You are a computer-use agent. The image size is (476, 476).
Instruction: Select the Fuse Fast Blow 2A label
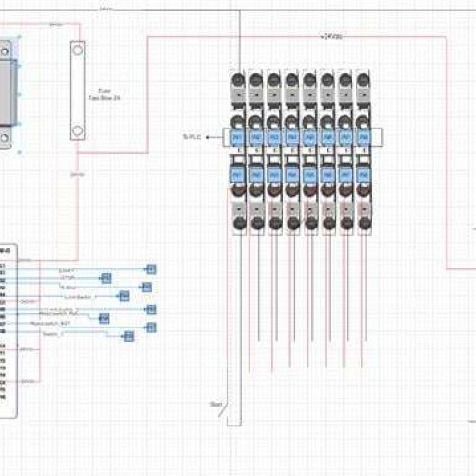105,94
